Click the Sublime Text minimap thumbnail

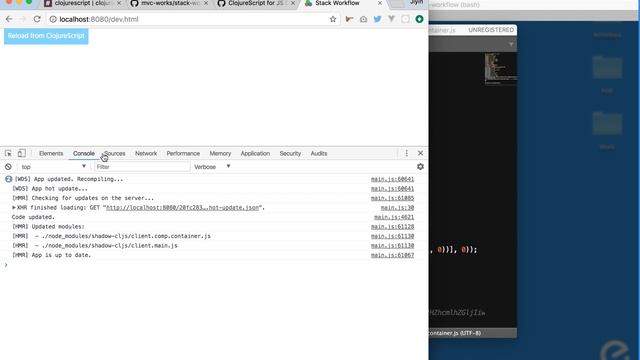click(500, 68)
